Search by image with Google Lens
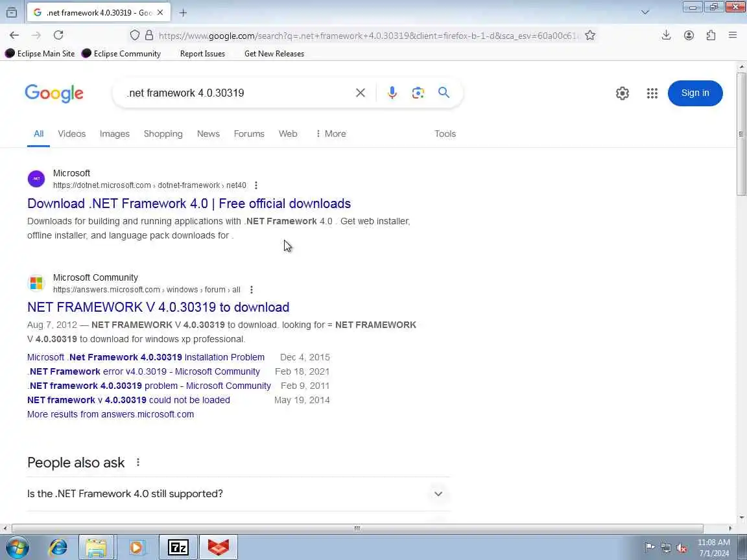 pyautogui.click(x=418, y=93)
